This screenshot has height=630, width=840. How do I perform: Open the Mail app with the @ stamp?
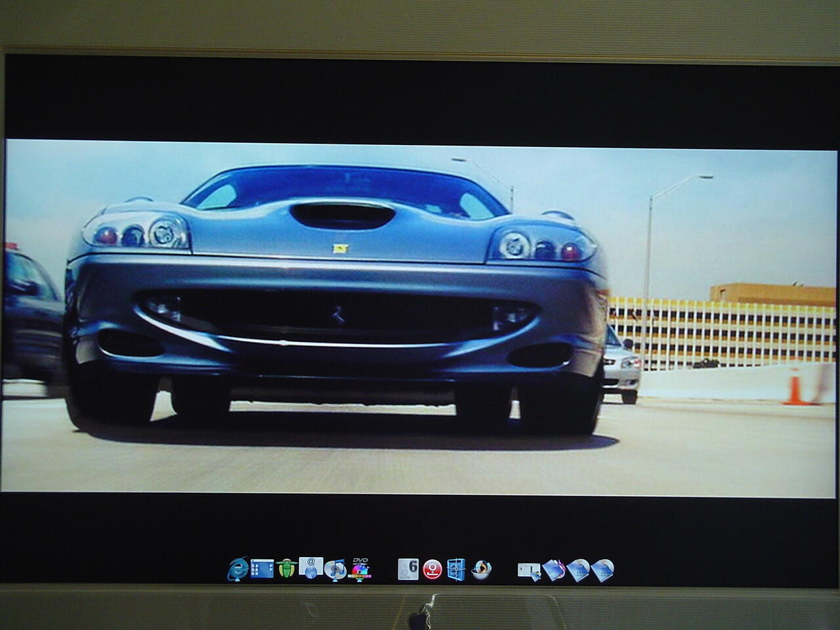310,568
